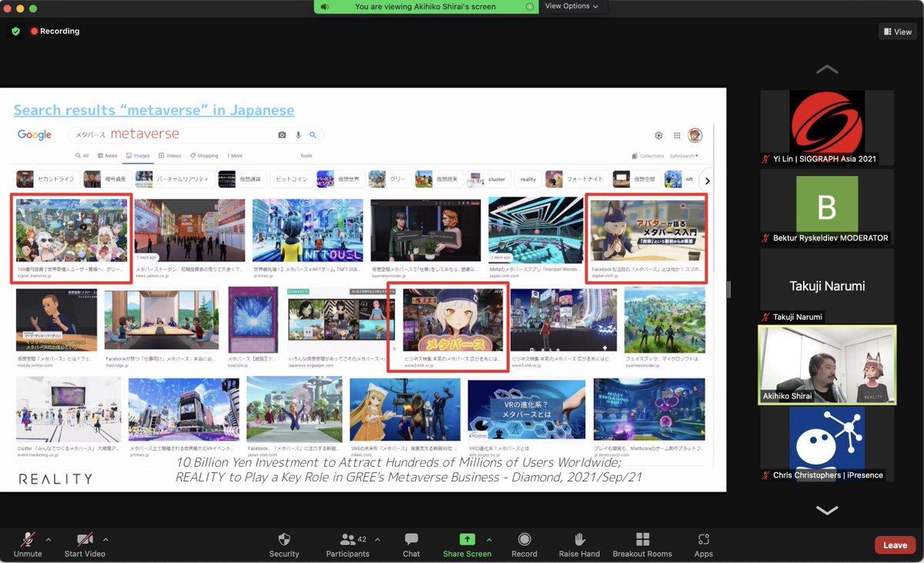Click camera search icon in Google search bar
Viewport: 924px width, 563px height.
282,135
